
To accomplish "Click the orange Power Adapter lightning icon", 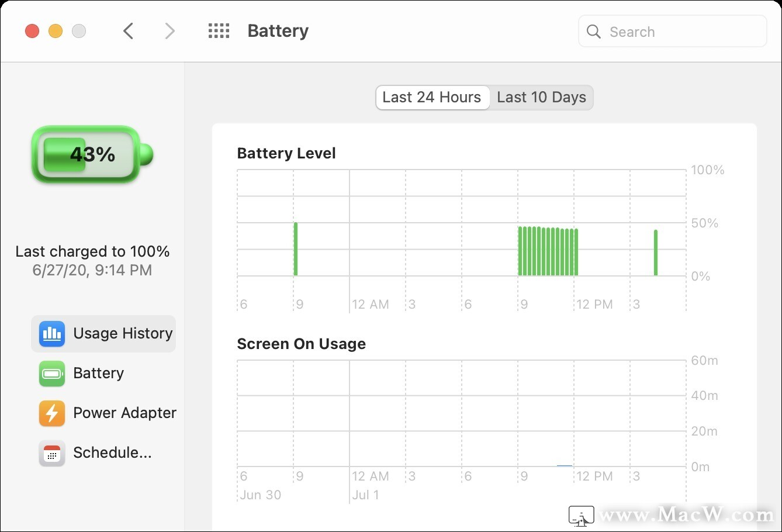I will click(52, 413).
